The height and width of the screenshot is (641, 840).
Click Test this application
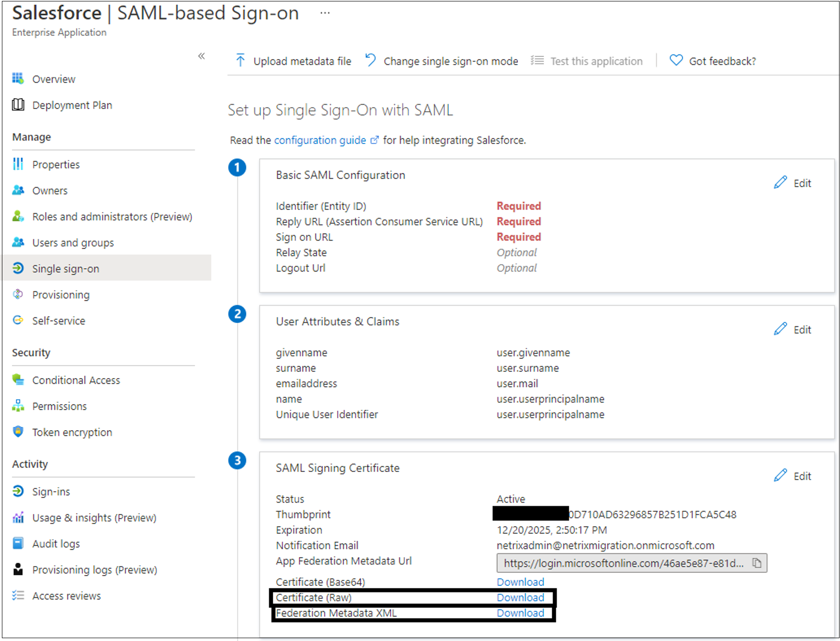point(587,61)
